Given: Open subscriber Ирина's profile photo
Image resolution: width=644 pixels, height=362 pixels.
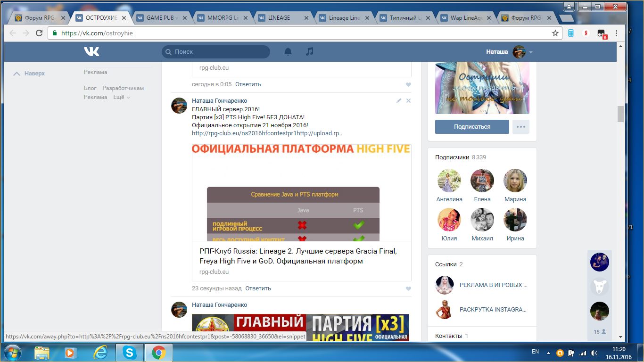Looking at the screenshot, I should point(515,220).
